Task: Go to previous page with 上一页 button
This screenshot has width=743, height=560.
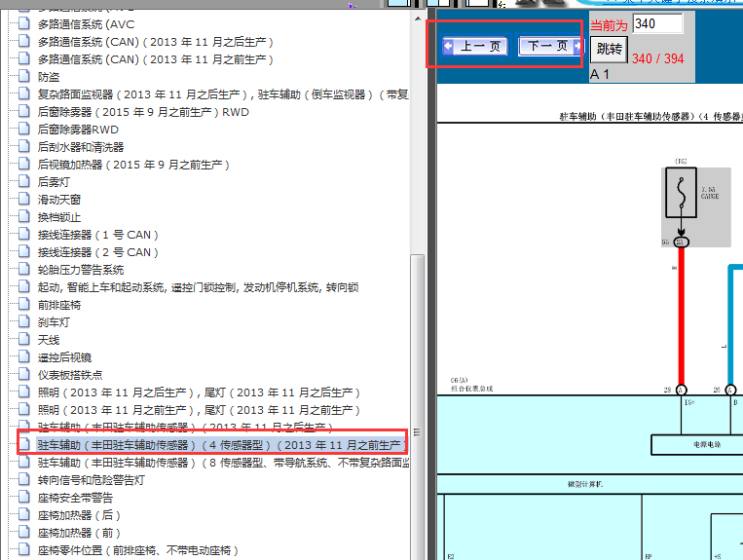Action: click(x=475, y=46)
